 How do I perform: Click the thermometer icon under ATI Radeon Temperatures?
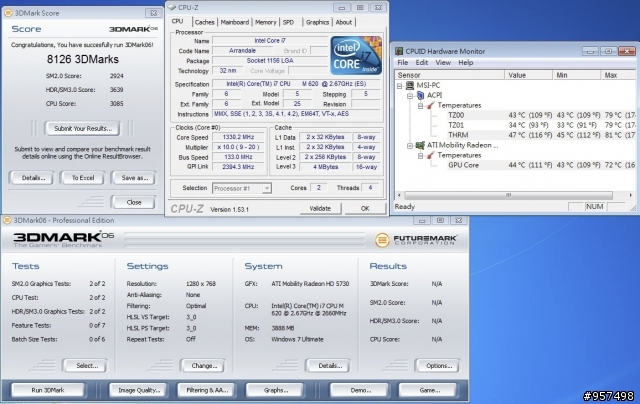pyautogui.click(x=430, y=155)
